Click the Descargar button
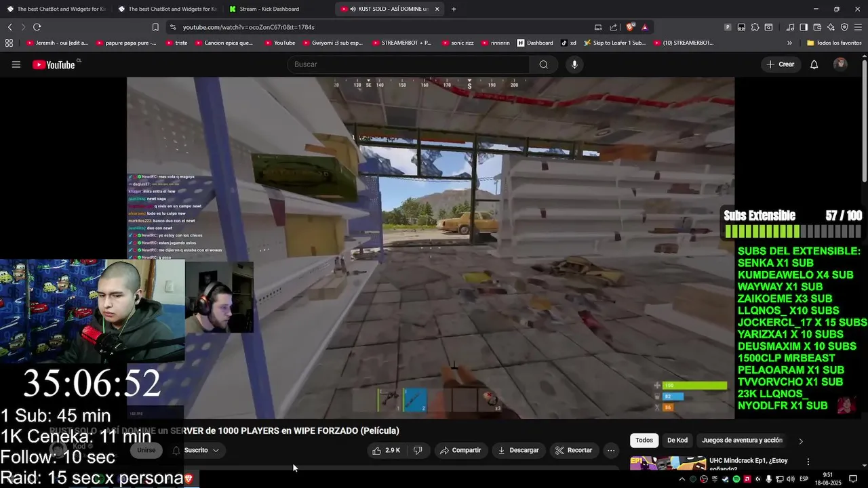This screenshot has height=488, width=868. [518, 450]
